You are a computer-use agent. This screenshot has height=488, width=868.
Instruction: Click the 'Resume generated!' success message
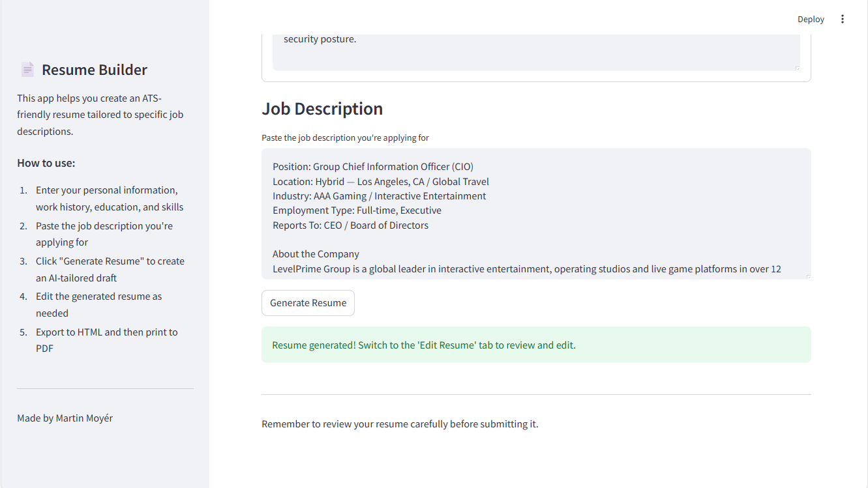click(536, 345)
